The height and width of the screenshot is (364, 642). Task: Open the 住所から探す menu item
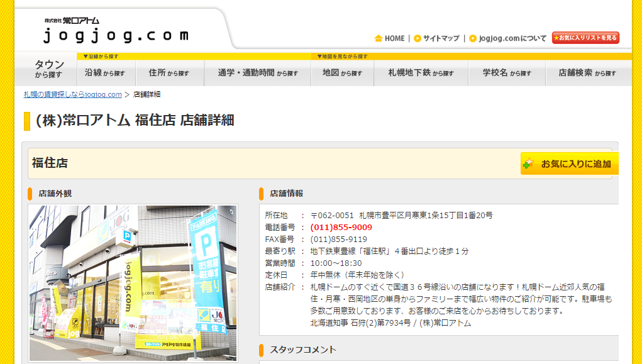(169, 73)
